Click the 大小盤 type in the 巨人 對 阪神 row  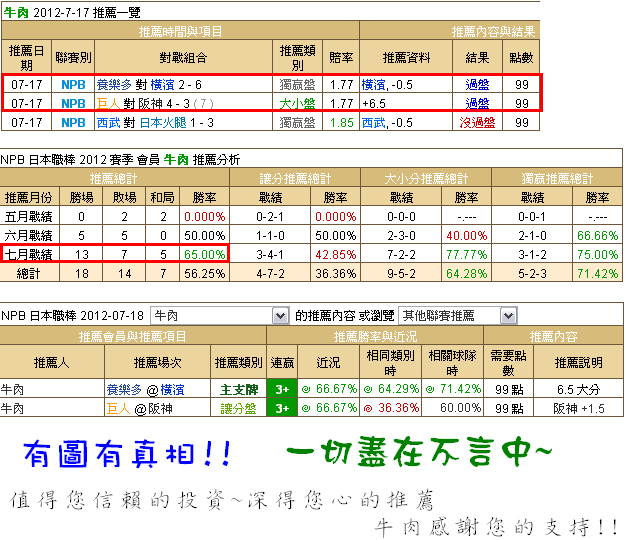[297, 104]
